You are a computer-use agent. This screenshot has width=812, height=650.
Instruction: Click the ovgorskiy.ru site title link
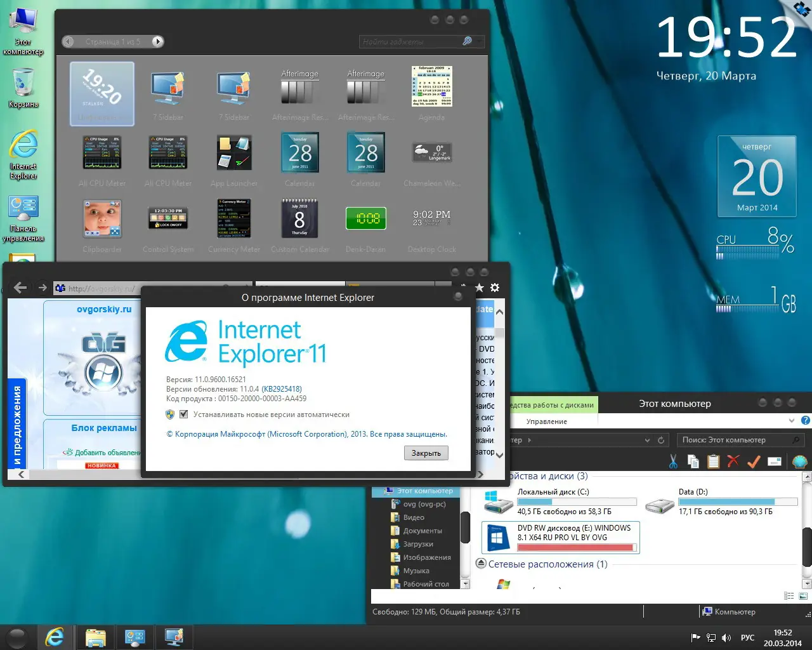[x=104, y=309]
